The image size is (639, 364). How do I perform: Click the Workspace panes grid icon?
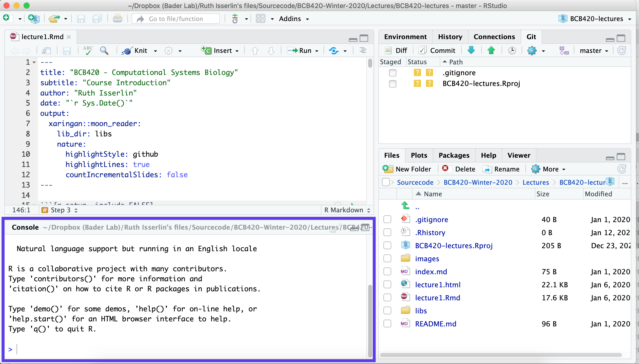261,19
